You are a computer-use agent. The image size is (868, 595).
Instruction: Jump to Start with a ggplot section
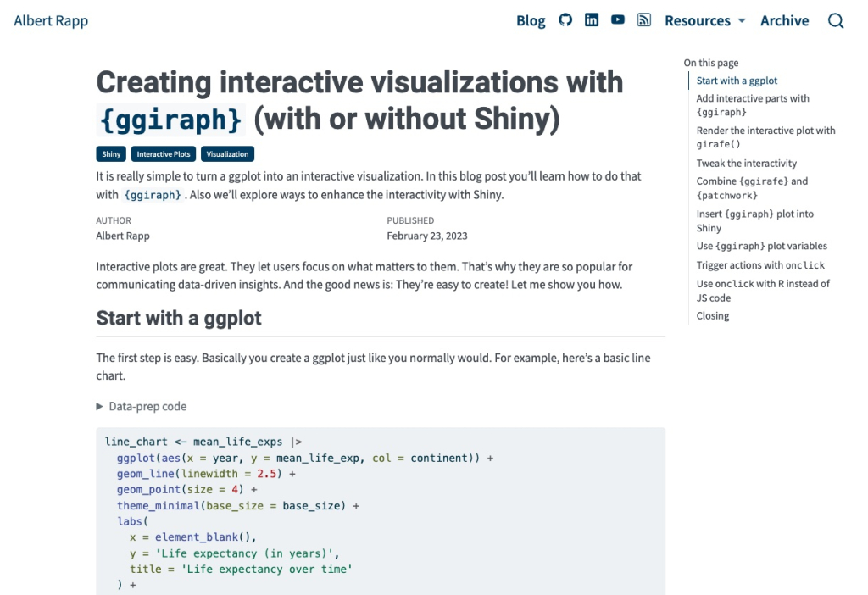click(737, 81)
